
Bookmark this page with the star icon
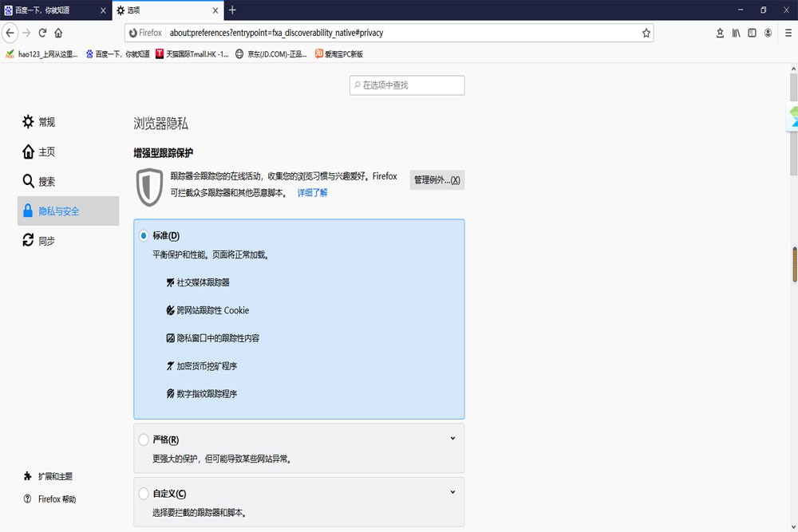click(x=646, y=33)
